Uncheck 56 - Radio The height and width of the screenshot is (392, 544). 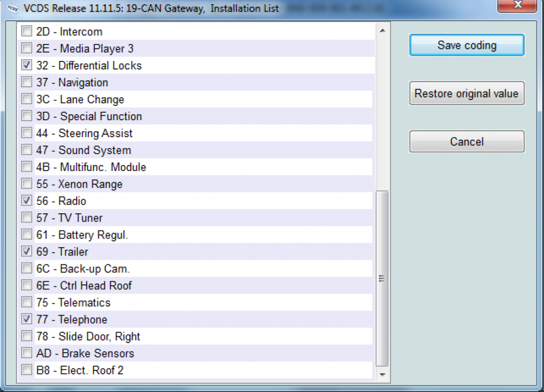27,201
